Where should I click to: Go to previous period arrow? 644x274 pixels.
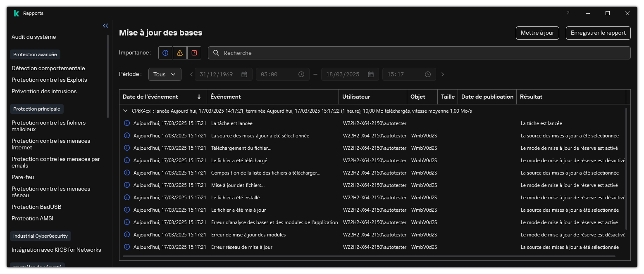[x=191, y=74]
